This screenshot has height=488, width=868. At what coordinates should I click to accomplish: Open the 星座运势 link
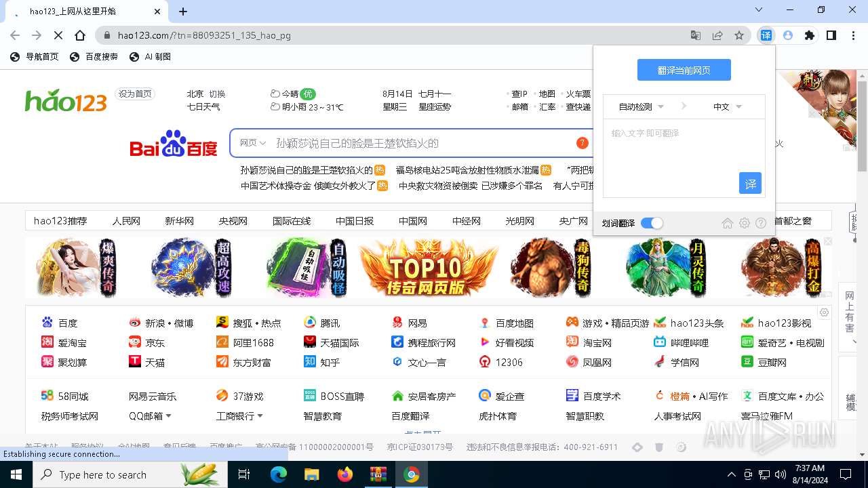click(x=435, y=106)
